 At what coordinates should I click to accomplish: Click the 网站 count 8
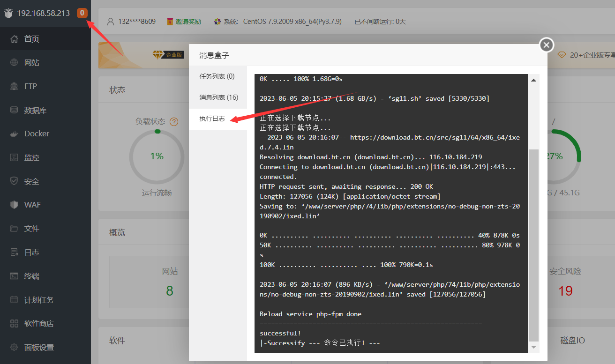(x=170, y=291)
